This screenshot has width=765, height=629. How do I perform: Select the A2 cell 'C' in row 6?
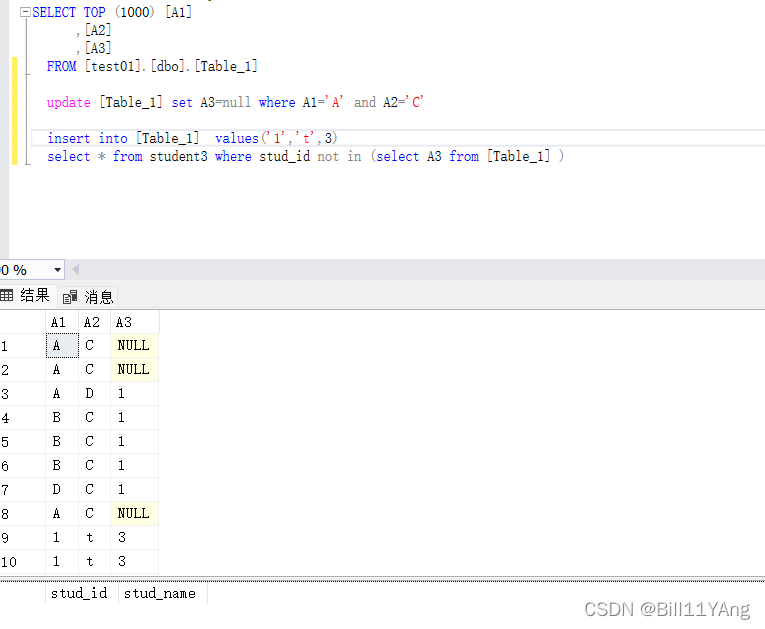(x=95, y=465)
